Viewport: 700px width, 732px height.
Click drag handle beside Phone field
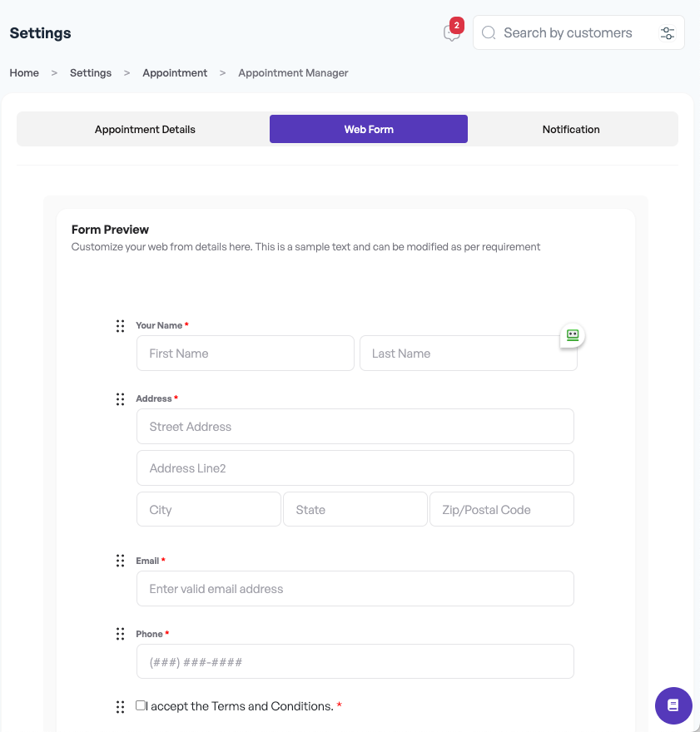120,634
